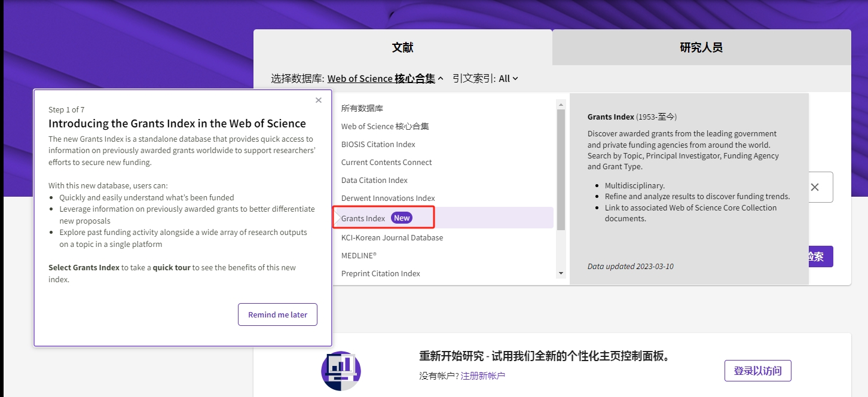Click the database list scrollbar thumb
The width and height of the screenshot is (868, 397).
[x=561, y=170]
